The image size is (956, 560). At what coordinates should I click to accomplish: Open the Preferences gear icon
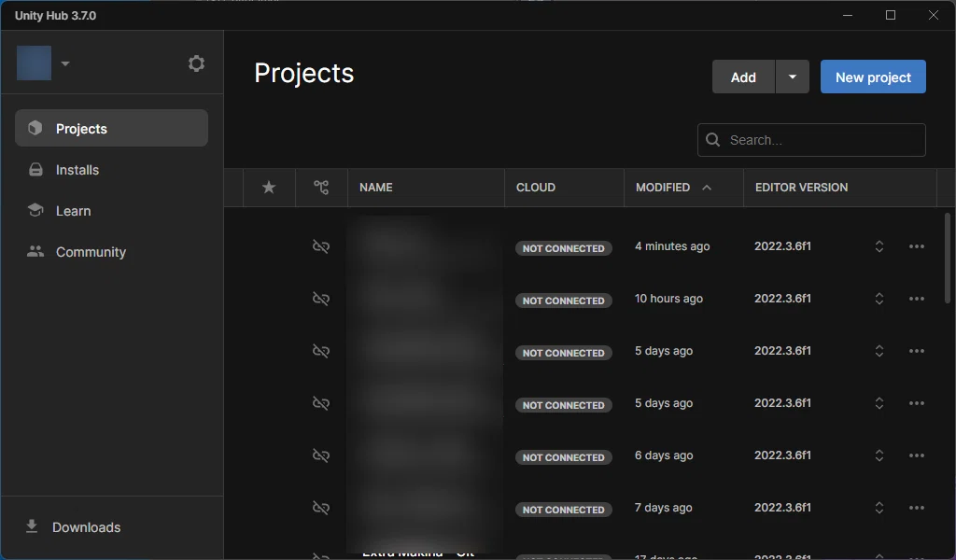(196, 63)
